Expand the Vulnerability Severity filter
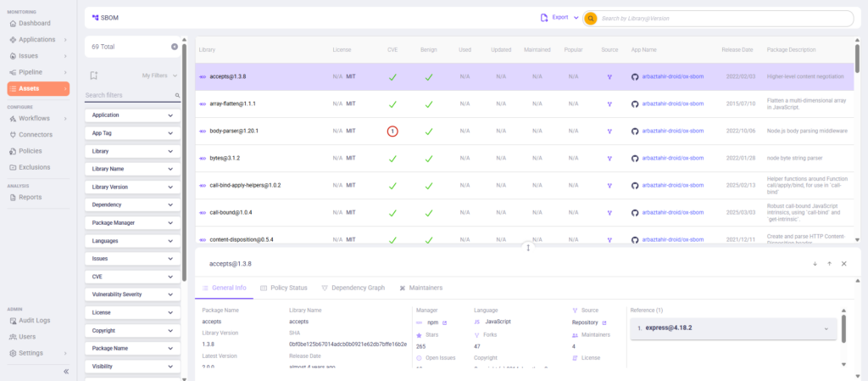This screenshot has width=868, height=381. point(133,294)
